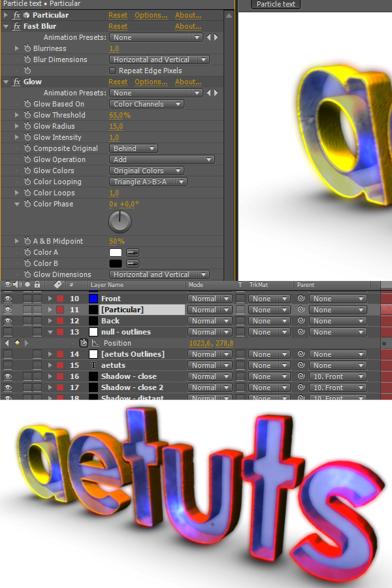392x588 pixels.
Task: Click the Color Looping stopwatch
Action: click(x=27, y=182)
